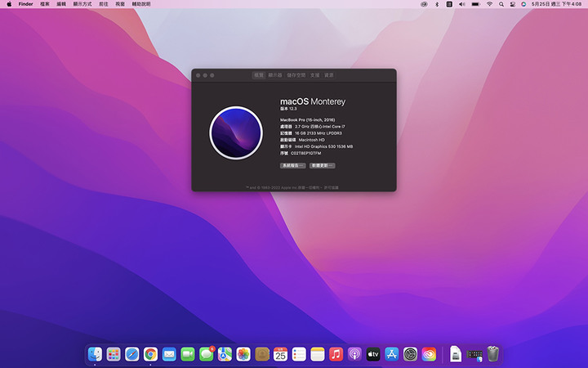588x368 pixels.
Task: Open the App Store from the Dock
Action: (392, 354)
